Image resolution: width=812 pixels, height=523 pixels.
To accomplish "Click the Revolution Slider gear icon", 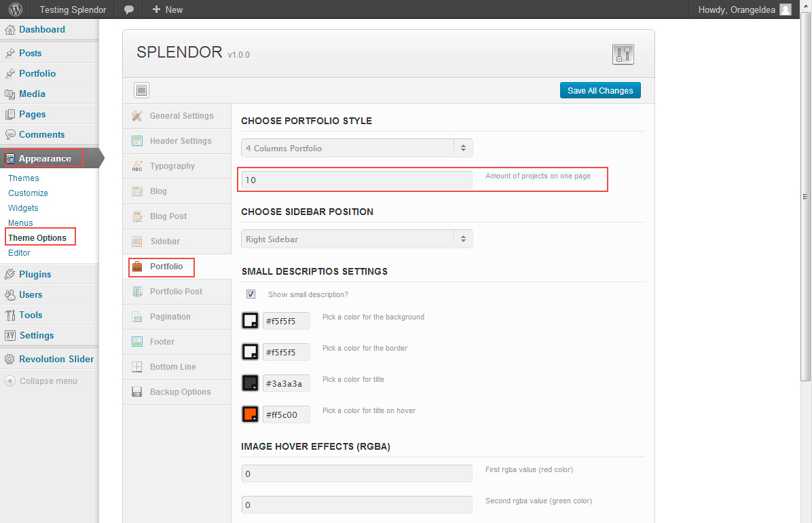I will (10, 359).
